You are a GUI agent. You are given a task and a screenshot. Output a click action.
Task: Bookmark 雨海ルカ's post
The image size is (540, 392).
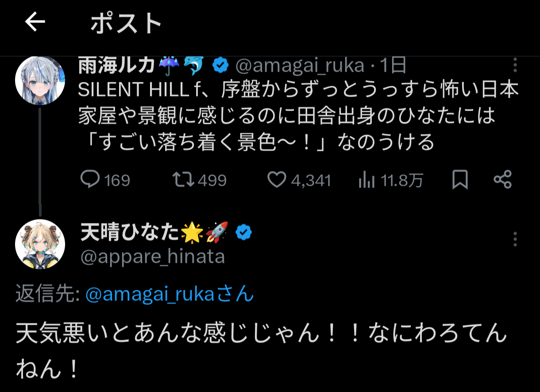coord(460,180)
